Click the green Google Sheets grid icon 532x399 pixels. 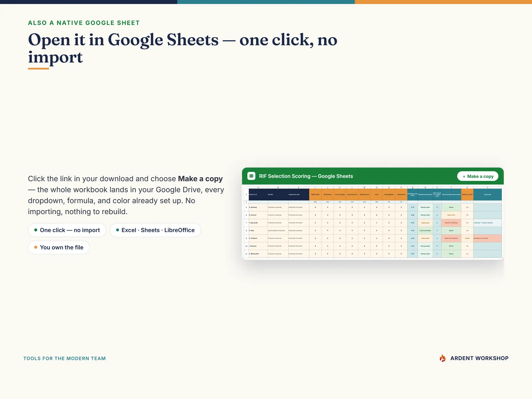point(251,176)
